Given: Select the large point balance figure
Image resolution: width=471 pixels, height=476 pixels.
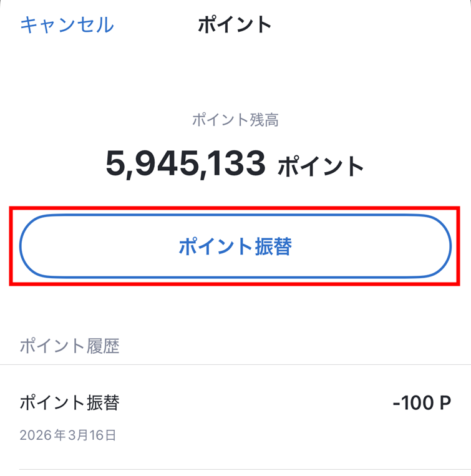Looking at the screenshot, I should pyautogui.click(x=186, y=164).
